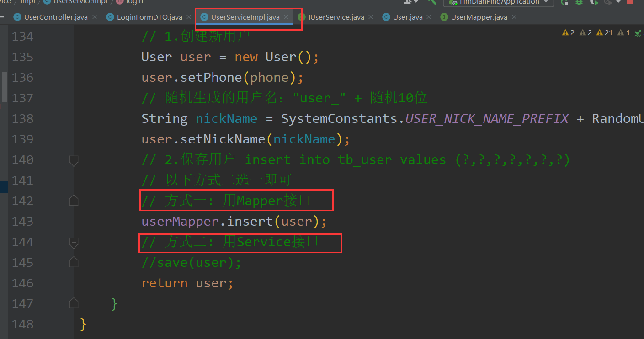Close the IUserService.java tab
Image resolution: width=644 pixels, height=339 pixels.
point(371,17)
